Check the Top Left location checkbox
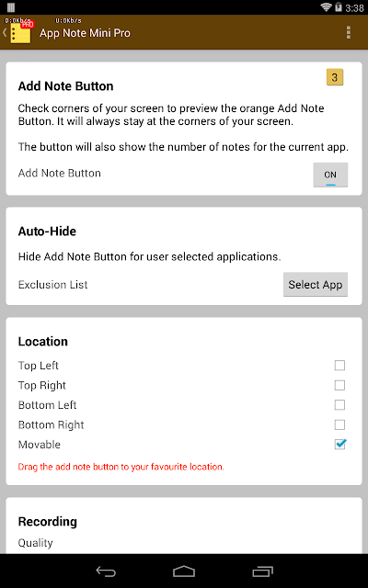This screenshot has height=588, width=368. 339,366
